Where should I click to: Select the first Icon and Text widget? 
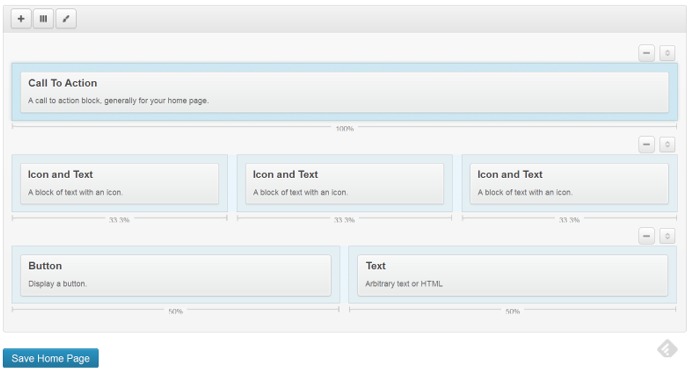tap(120, 184)
